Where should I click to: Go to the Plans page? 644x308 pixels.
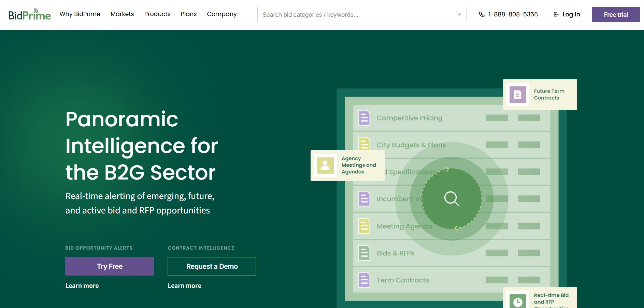[189, 14]
